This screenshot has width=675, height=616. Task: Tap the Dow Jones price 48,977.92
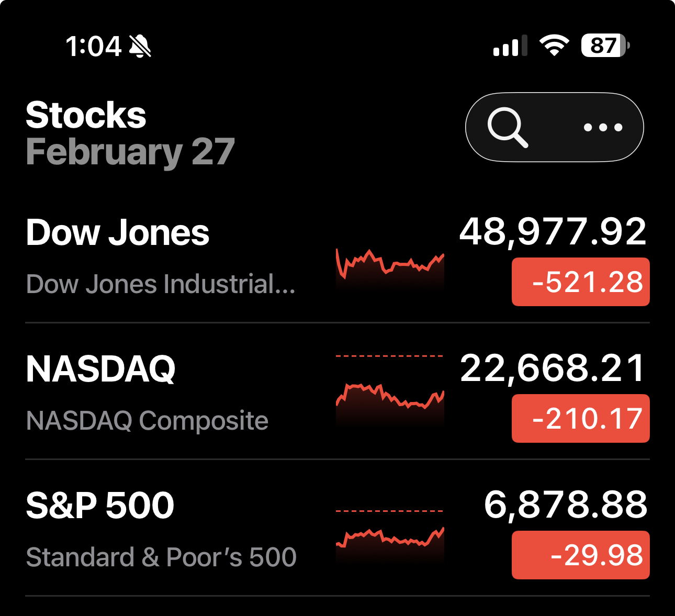(x=553, y=232)
